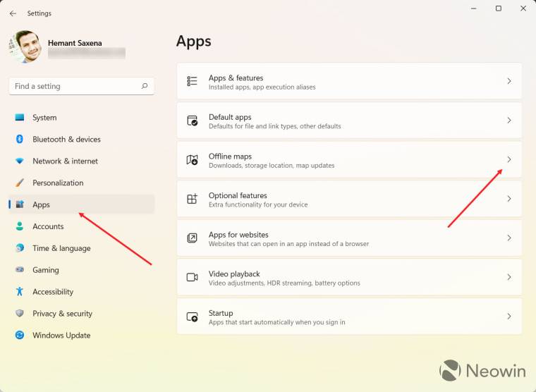The image size is (536, 392).
Task: Click the Gaming controller icon
Action: point(20,269)
